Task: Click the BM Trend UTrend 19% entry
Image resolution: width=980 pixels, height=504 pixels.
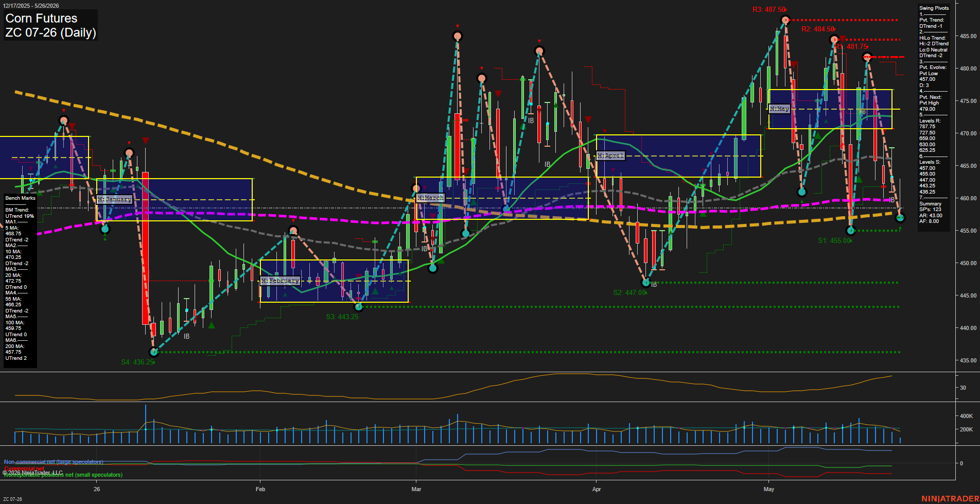Action: [20, 213]
